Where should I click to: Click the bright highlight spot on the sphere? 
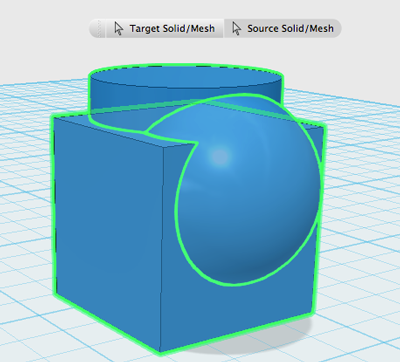coord(220,156)
